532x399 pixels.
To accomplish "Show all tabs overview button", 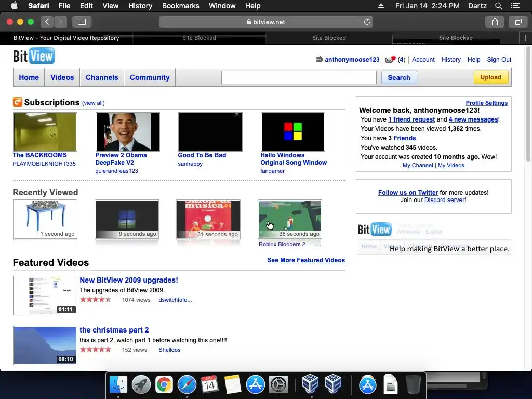I will point(518,22).
